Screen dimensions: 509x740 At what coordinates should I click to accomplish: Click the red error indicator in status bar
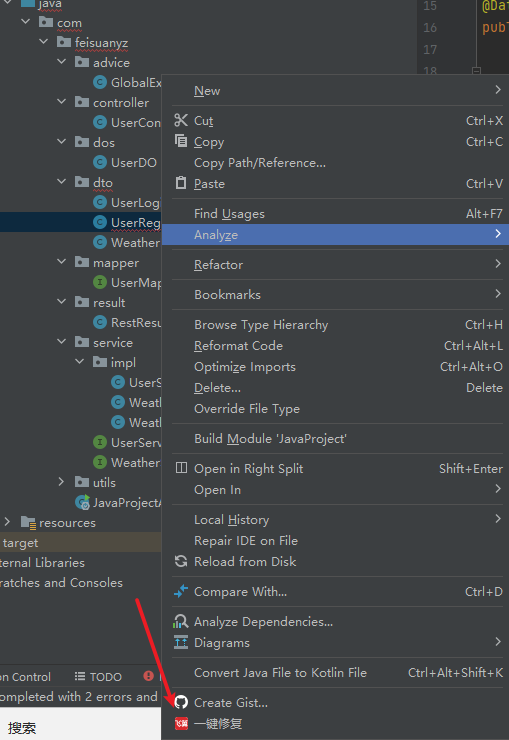149,676
